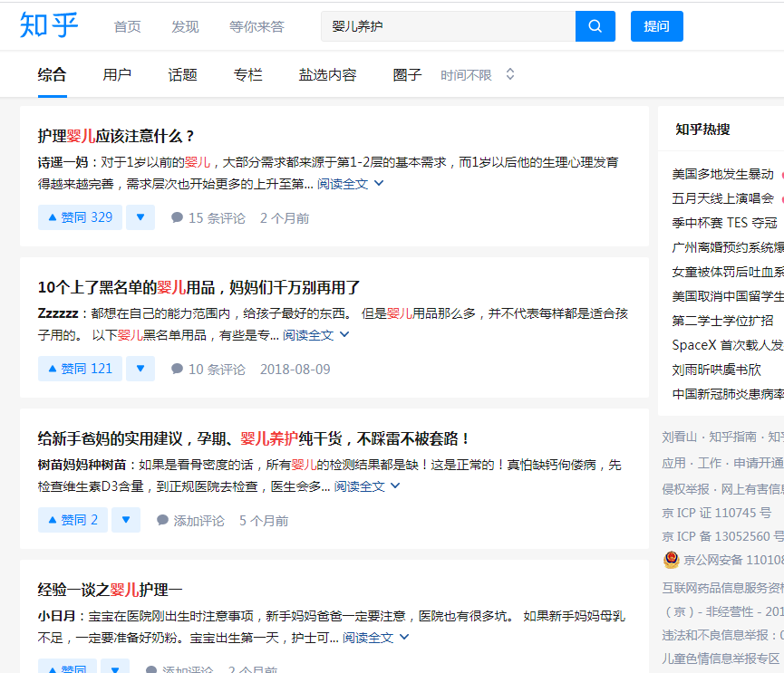784x673 pixels.
Task: Upvote the 赞同 2 article
Action: pyautogui.click(x=73, y=520)
